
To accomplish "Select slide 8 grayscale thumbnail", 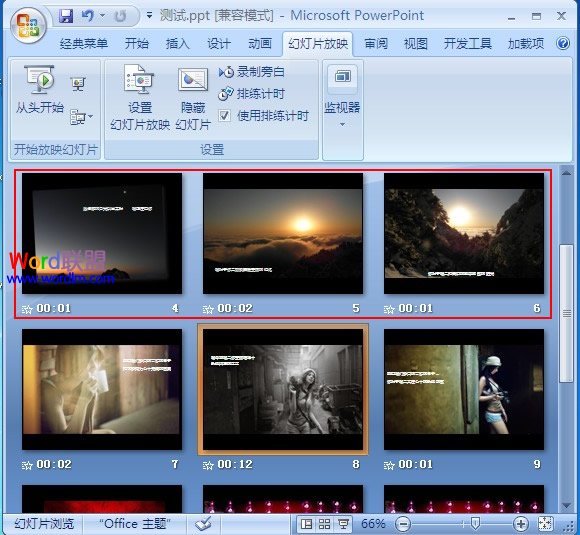I will click(283, 390).
